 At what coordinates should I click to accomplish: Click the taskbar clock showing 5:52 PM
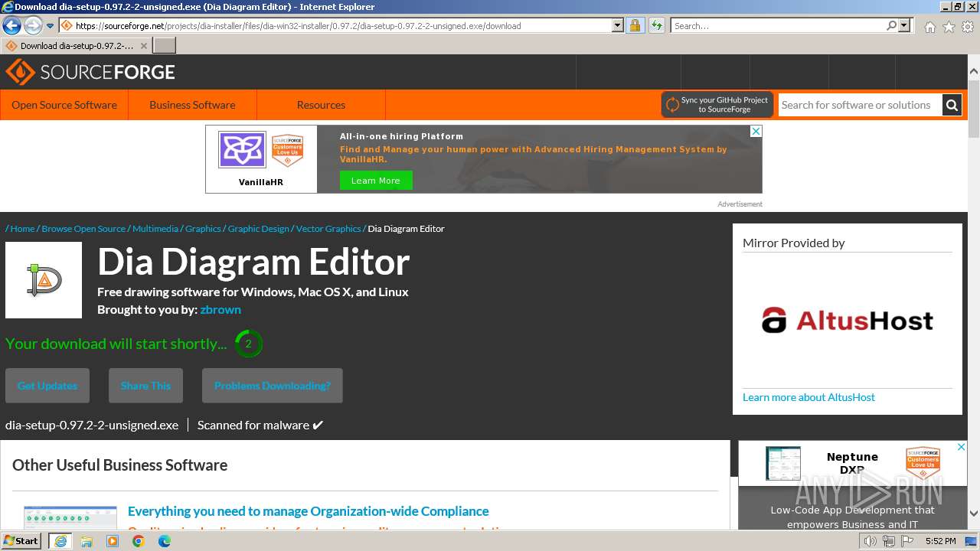[x=940, y=541]
